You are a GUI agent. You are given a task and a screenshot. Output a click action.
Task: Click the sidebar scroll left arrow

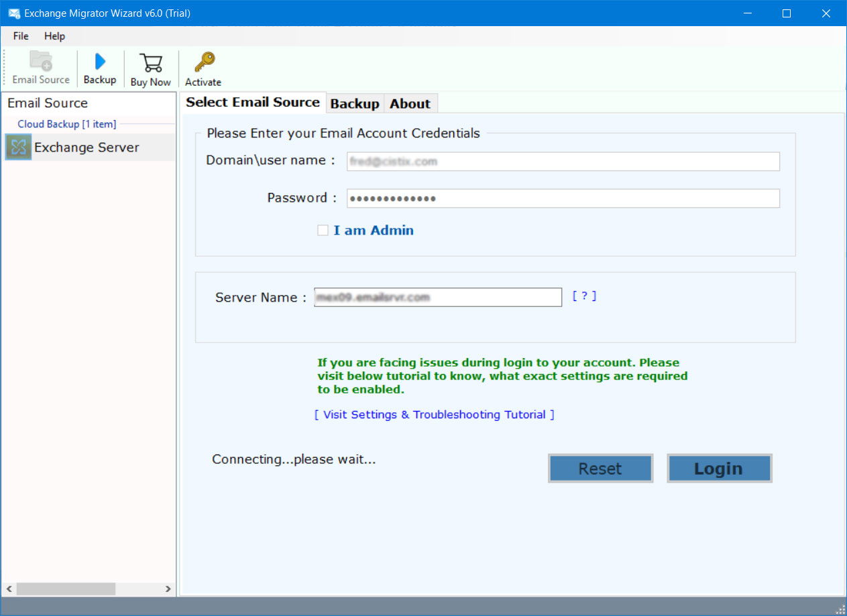coord(9,589)
